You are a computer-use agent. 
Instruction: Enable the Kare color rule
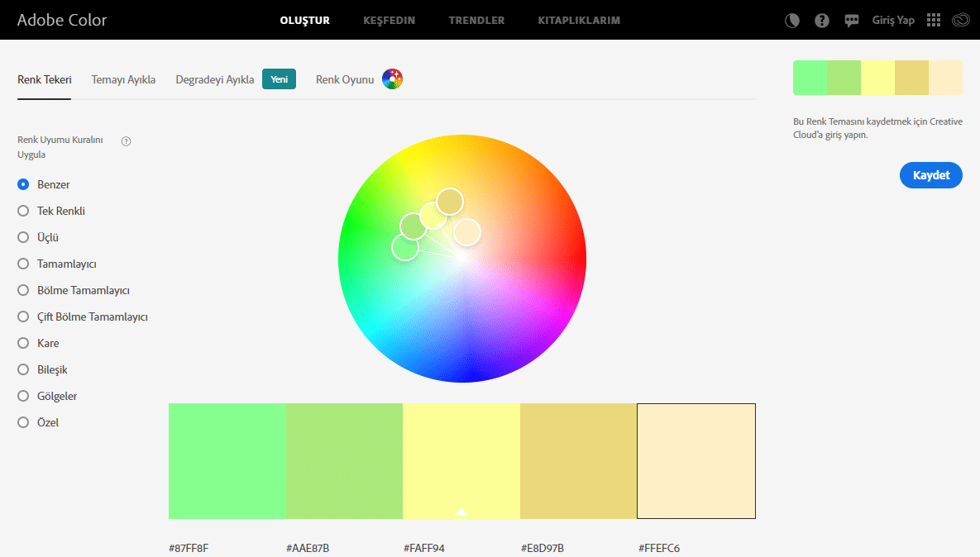coord(24,343)
